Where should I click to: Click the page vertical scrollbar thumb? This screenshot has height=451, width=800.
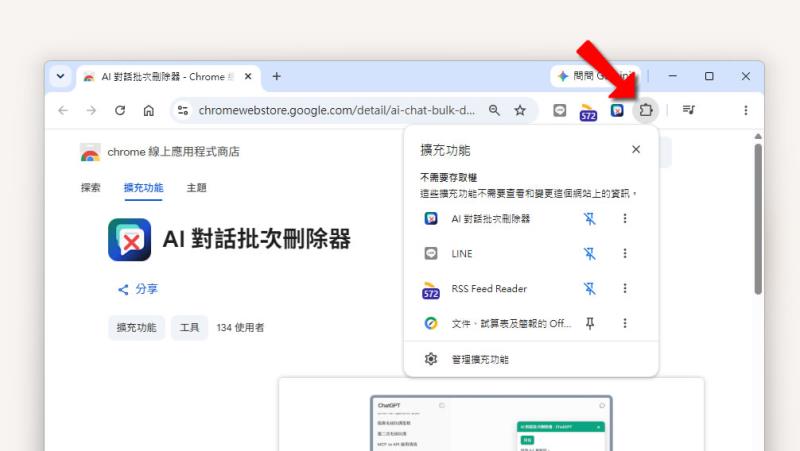point(758,219)
